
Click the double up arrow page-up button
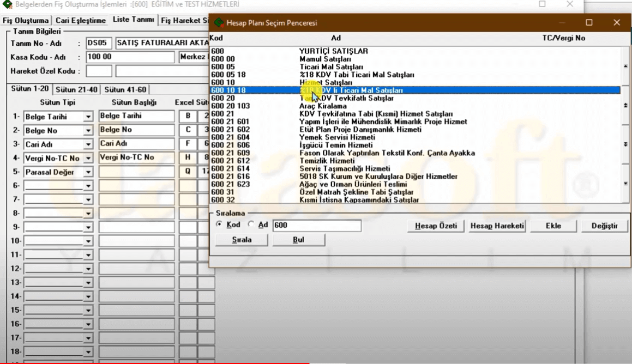coord(625,105)
